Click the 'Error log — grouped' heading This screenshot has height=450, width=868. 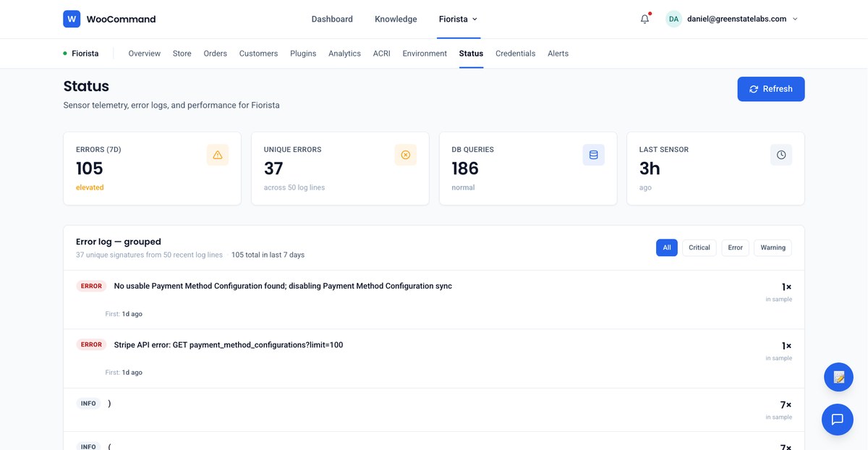[119, 242]
